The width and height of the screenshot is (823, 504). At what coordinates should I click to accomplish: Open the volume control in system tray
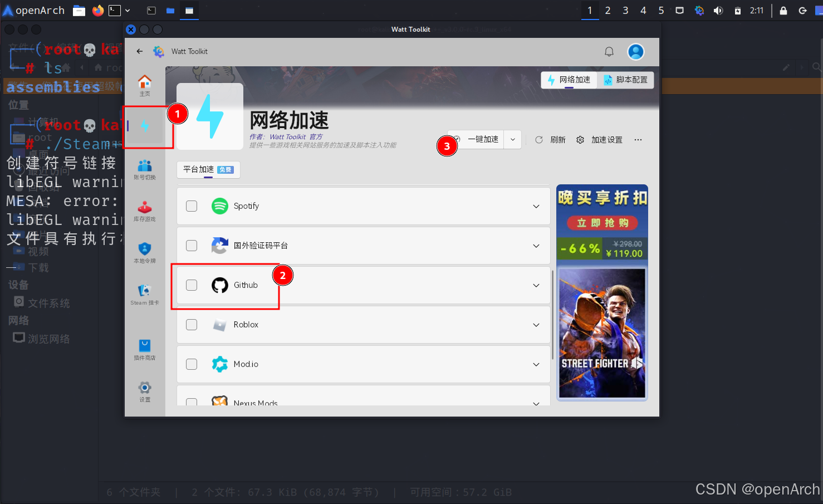coord(718,11)
